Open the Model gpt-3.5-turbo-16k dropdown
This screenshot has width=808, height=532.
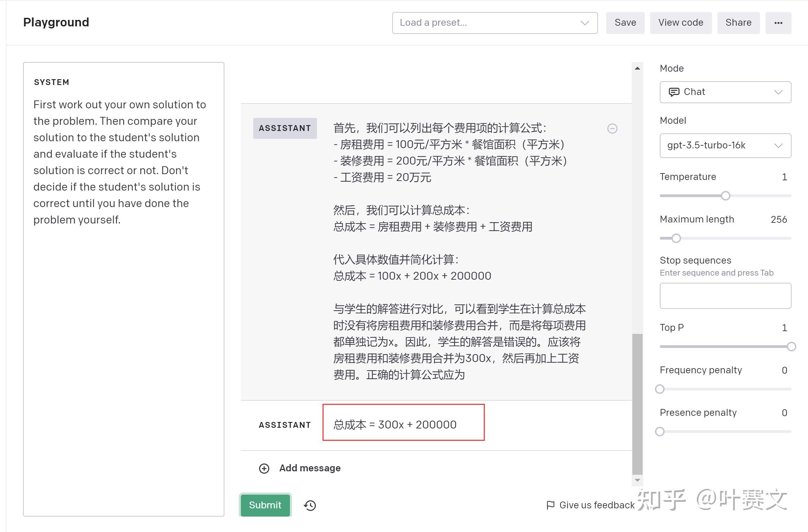pyautogui.click(x=725, y=145)
